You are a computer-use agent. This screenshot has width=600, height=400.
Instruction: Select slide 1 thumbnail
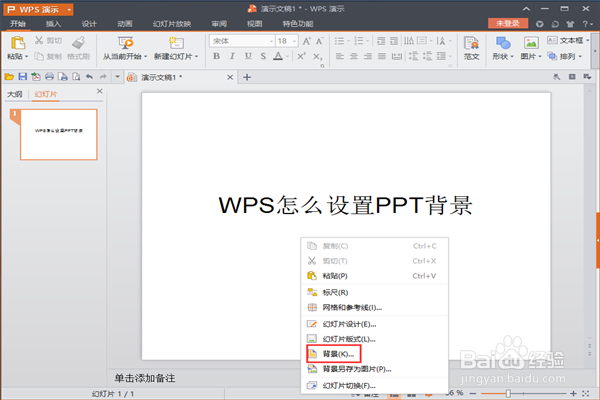pyautogui.click(x=59, y=134)
